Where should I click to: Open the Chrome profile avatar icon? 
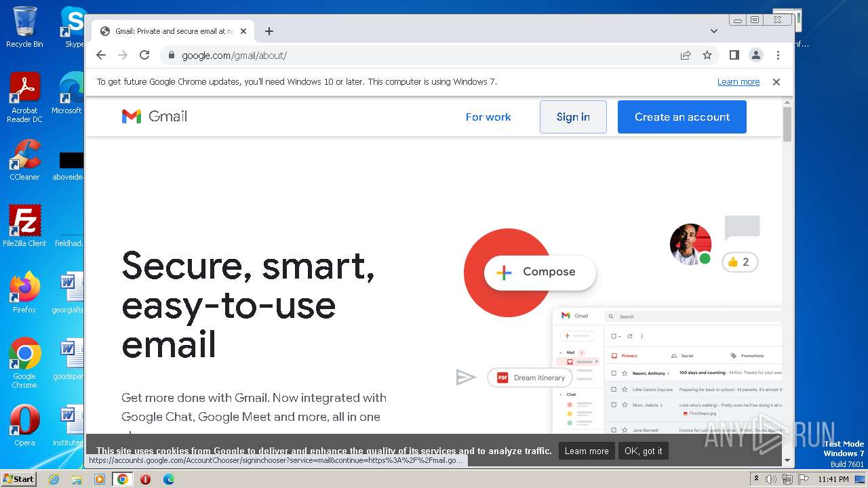tap(755, 56)
